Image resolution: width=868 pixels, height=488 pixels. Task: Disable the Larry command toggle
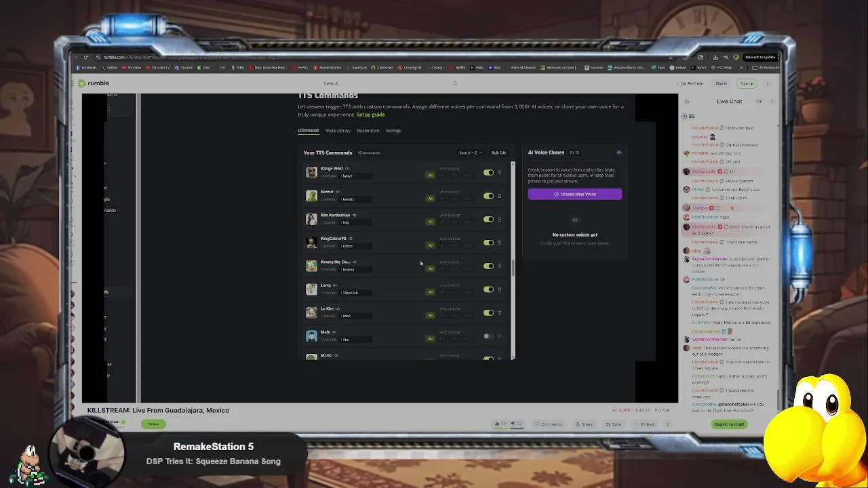pyautogui.click(x=488, y=289)
